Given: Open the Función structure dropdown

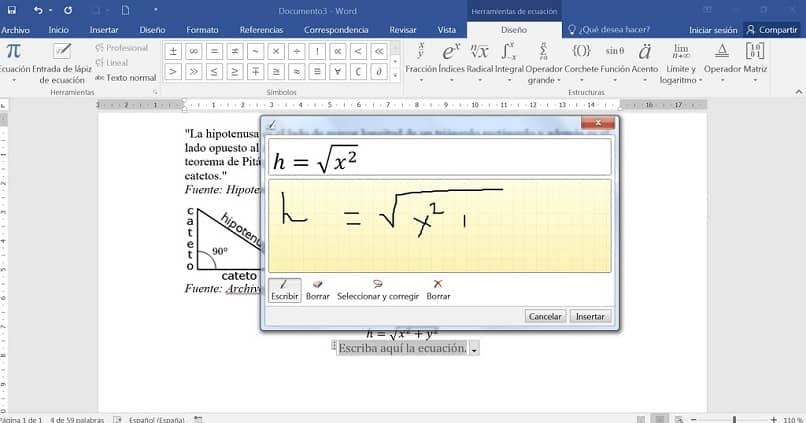Looking at the screenshot, I should 615,63.
